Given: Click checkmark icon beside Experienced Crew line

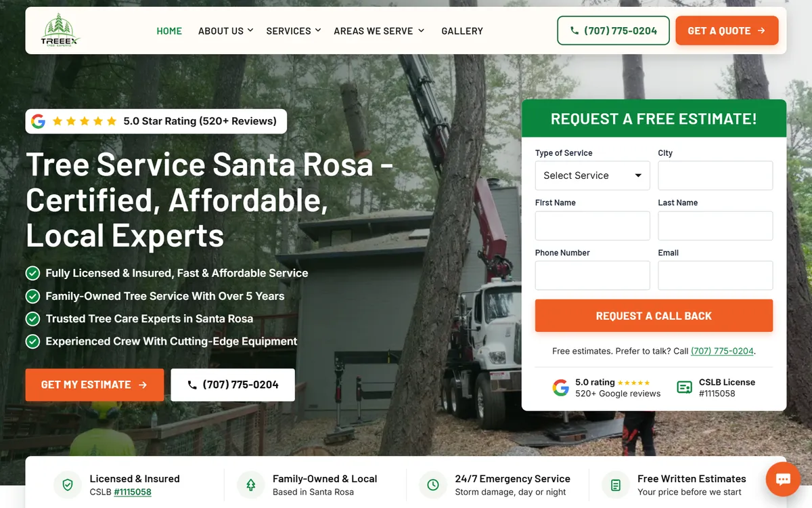Looking at the screenshot, I should click(x=32, y=341).
